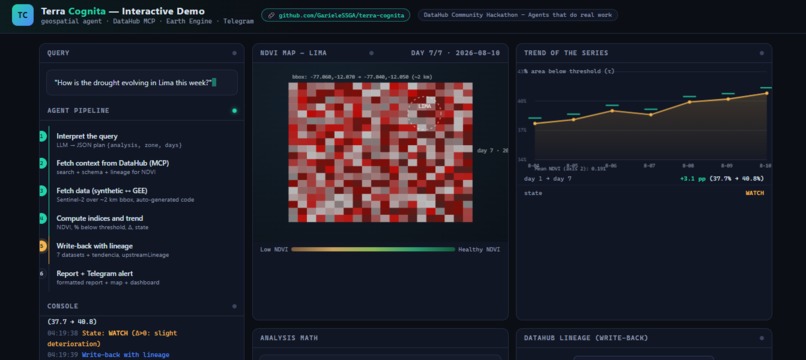Click the trend chart data point for 8-10
Image resolution: width=806 pixels, height=360 pixels.
coord(767,93)
